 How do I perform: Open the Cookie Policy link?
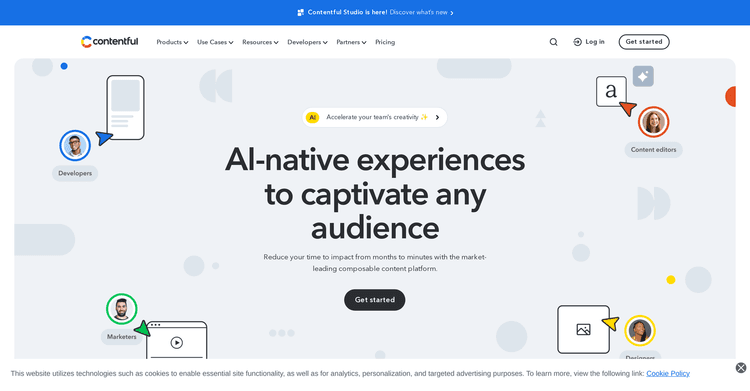(668, 373)
